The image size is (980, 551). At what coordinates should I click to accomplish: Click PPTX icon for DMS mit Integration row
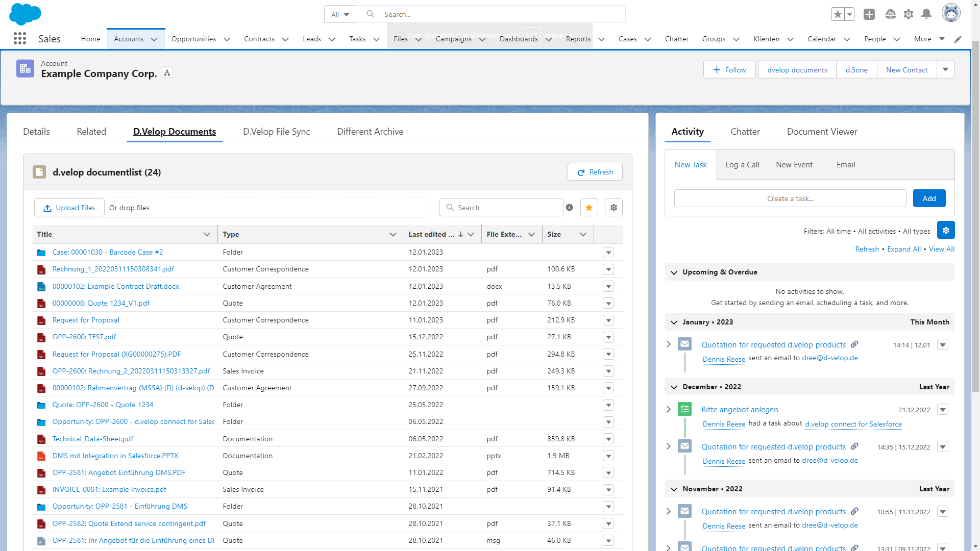(x=41, y=456)
